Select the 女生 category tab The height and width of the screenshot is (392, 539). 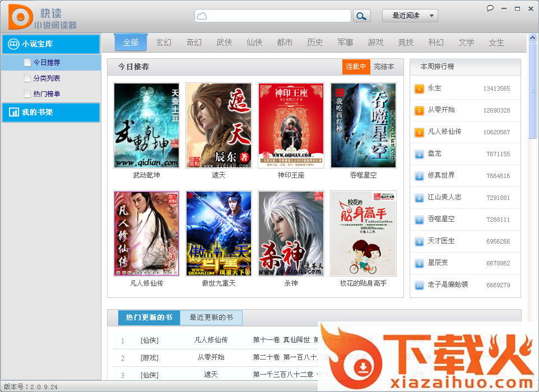[496, 43]
